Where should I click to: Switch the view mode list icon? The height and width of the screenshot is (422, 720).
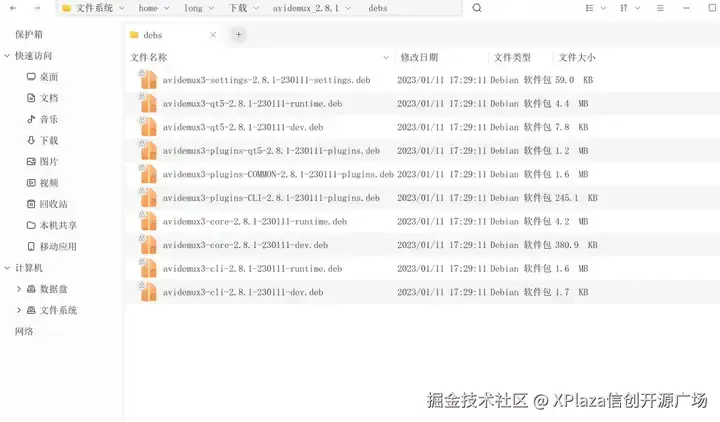pyautogui.click(x=590, y=8)
